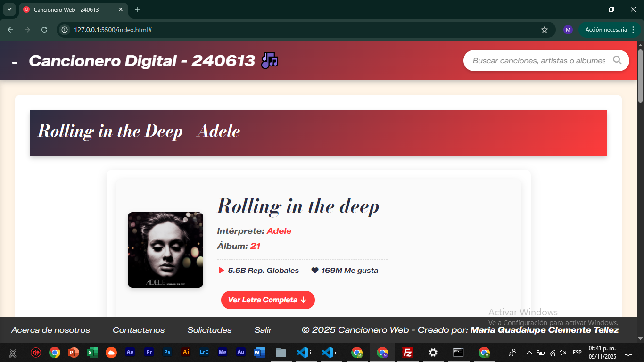Open the tab search dropdown arrow
The height and width of the screenshot is (362, 644).
click(9, 9)
